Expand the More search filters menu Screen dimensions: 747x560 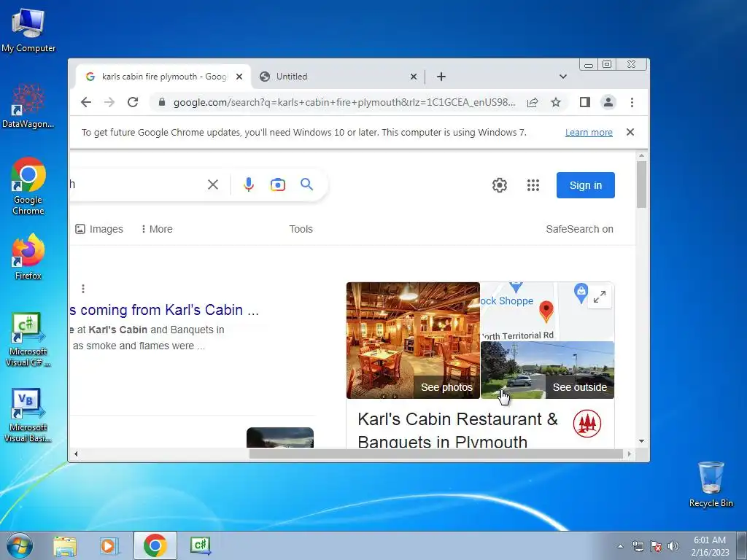pyautogui.click(x=157, y=229)
